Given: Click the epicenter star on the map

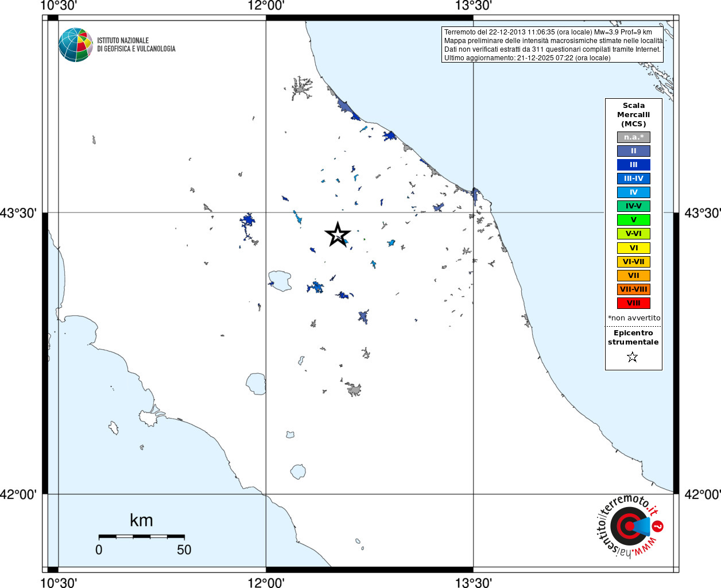Looking at the screenshot, I should (x=338, y=234).
